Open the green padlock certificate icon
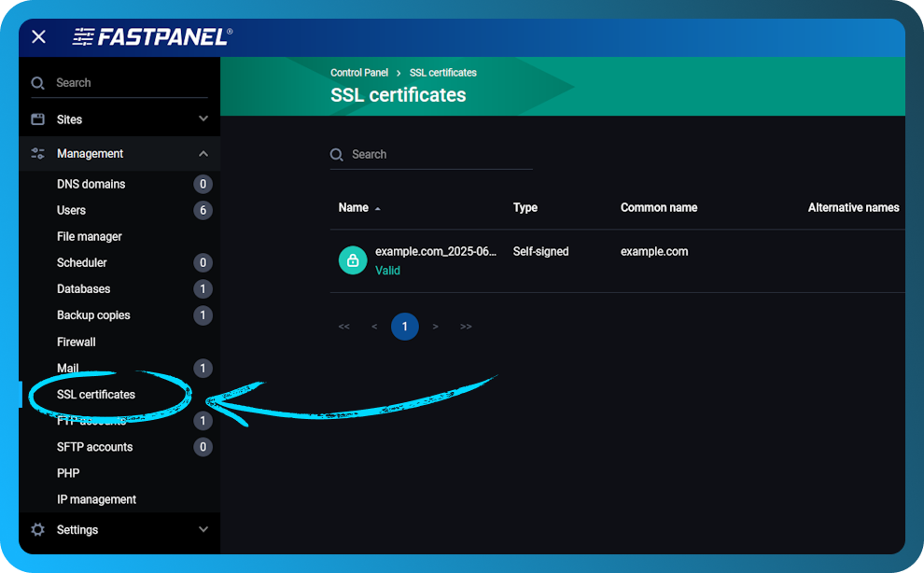The image size is (924, 573). (353, 261)
